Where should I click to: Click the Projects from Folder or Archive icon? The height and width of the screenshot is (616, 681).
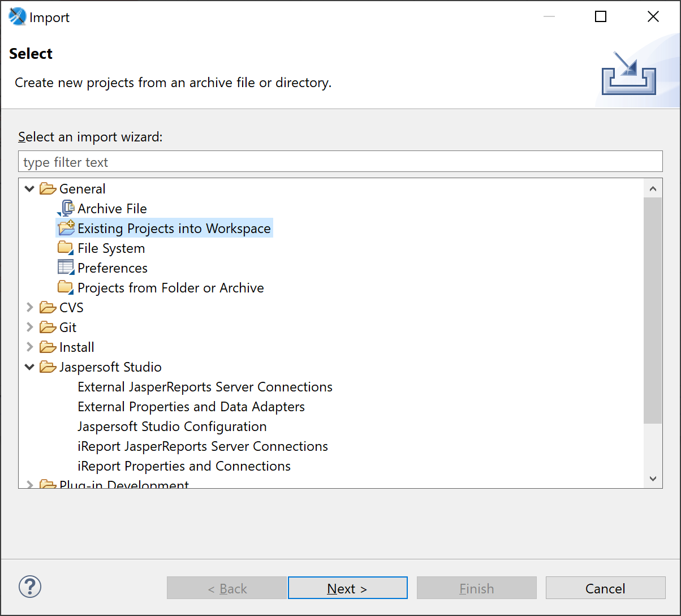pyautogui.click(x=66, y=287)
